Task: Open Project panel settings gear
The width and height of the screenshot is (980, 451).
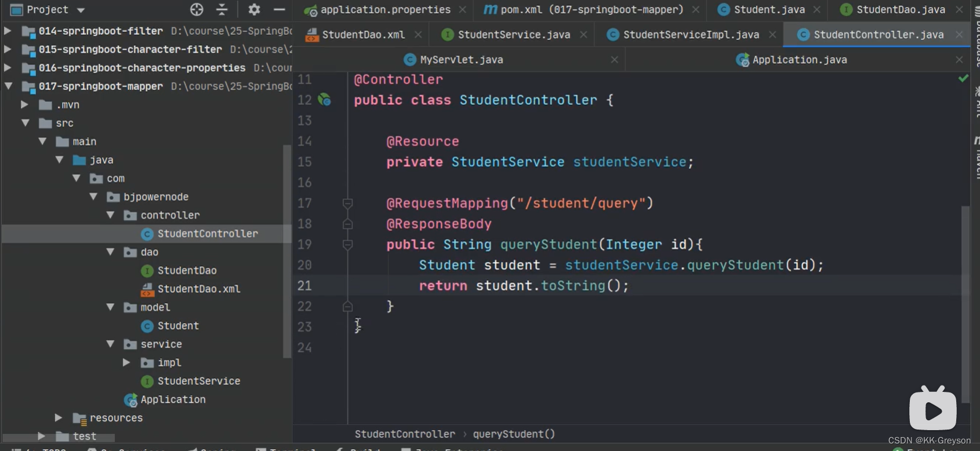Action: click(254, 9)
